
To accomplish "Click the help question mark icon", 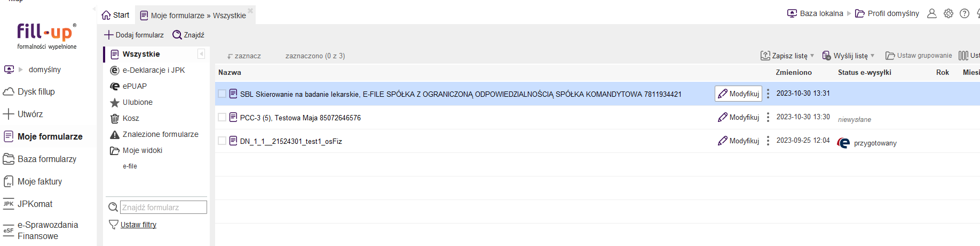I will click(x=965, y=13).
